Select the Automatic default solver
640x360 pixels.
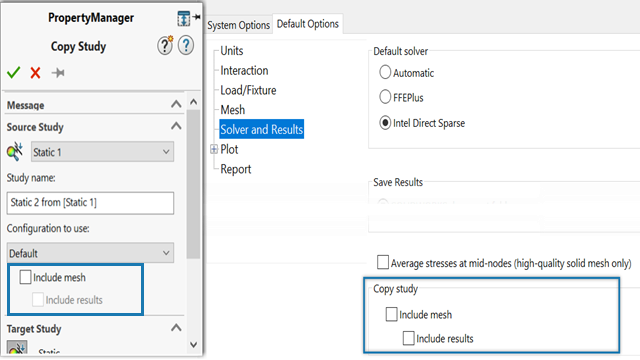tap(385, 72)
